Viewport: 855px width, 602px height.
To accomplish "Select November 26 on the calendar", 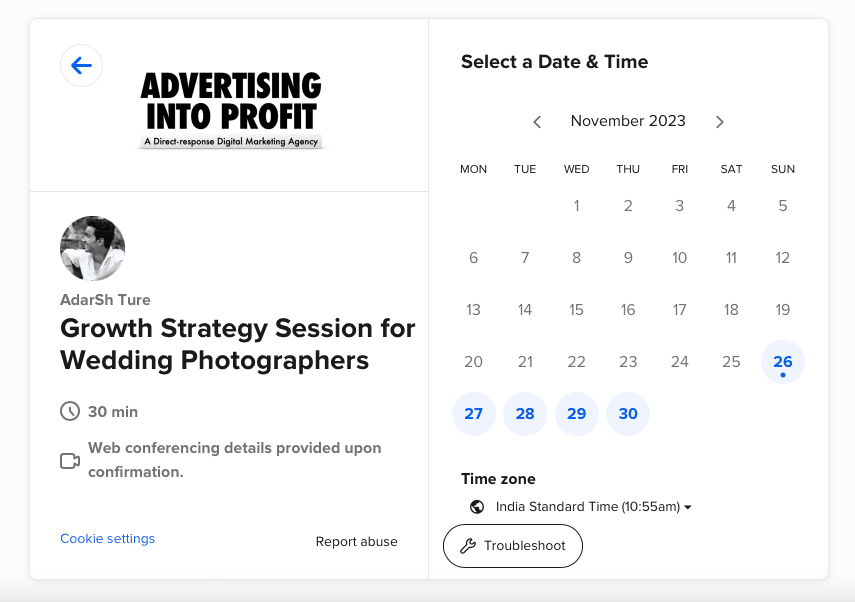I will (783, 362).
